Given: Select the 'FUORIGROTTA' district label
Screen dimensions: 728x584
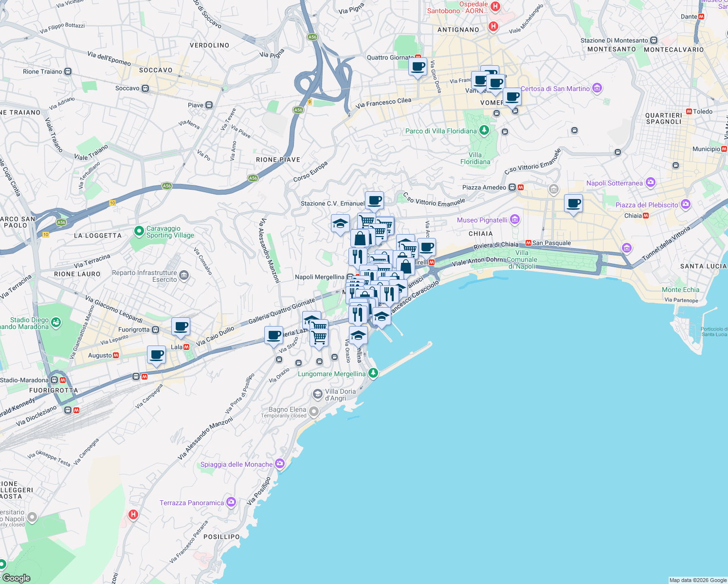Looking at the screenshot, I should pyautogui.click(x=54, y=390).
